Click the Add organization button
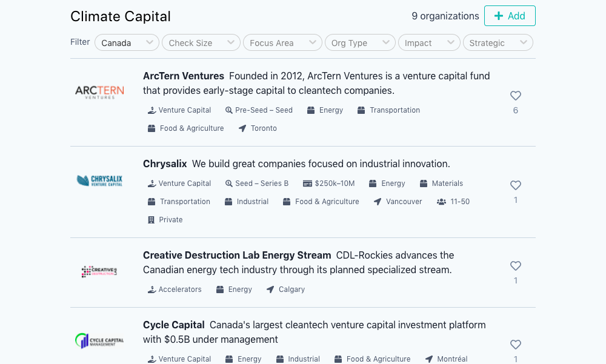The width and height of the screenshot is (606, 364). pos(510,16)
